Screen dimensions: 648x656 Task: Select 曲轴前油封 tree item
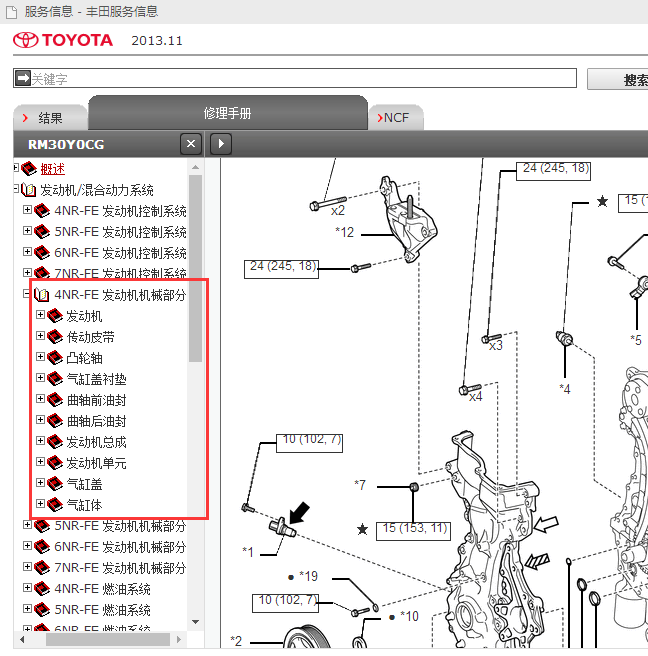96,400
